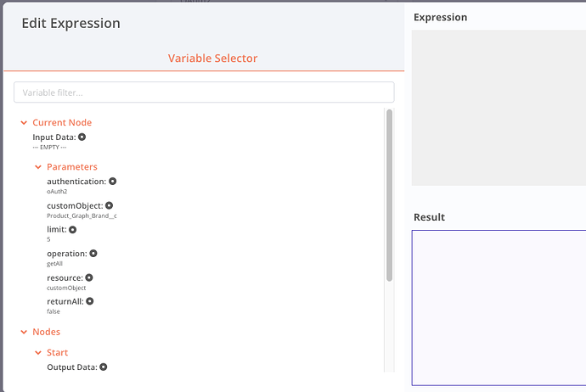586x392 pixels.
Task: Select the customObject variable dot icon
Action: click(x=109, y=205)
